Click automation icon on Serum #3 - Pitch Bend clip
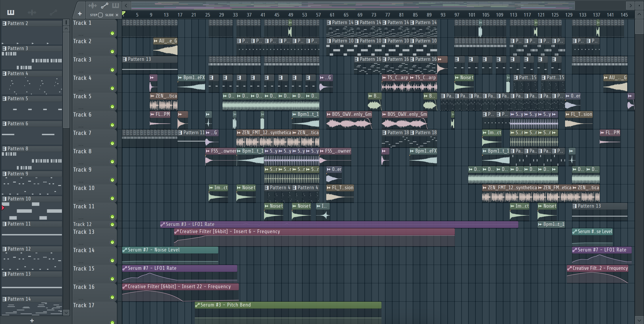 (x=197, y=305)
